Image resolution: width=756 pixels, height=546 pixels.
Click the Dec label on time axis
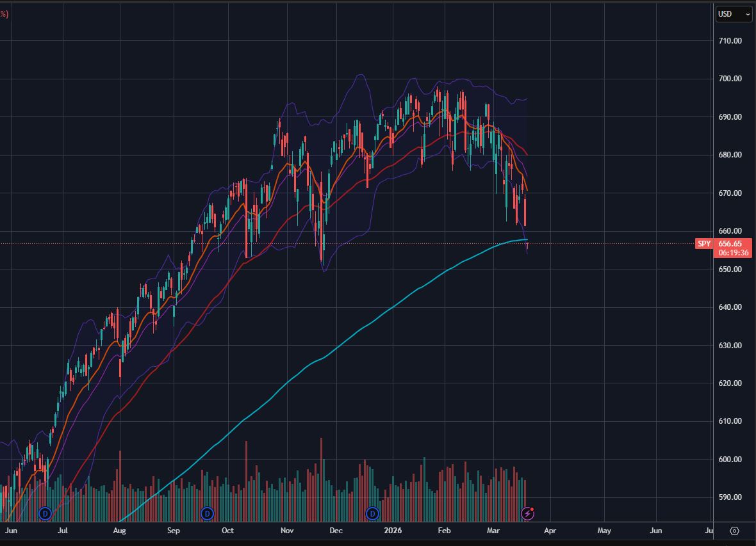tap(336, 531)
